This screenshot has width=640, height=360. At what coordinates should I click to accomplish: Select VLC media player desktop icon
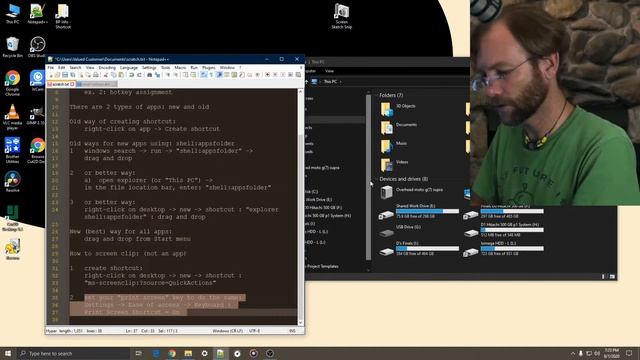click(12, 117)
